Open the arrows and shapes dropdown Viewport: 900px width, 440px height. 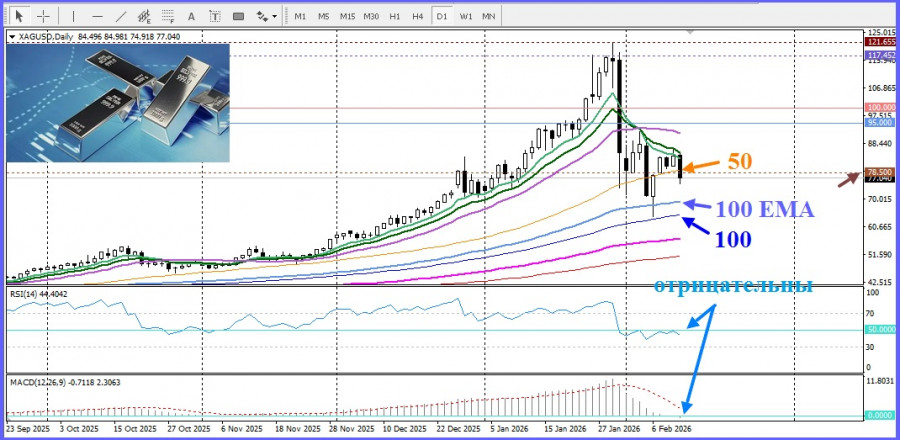tap(265, 16)
